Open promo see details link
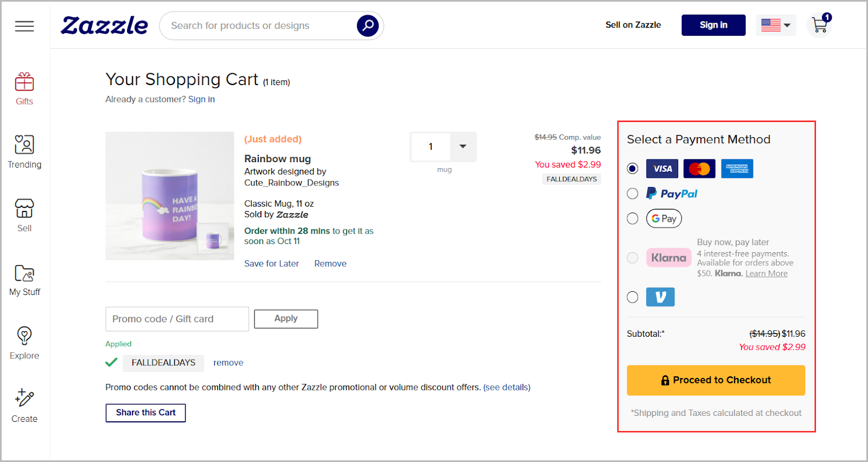The image size is (868, 462). click(507, 387)
